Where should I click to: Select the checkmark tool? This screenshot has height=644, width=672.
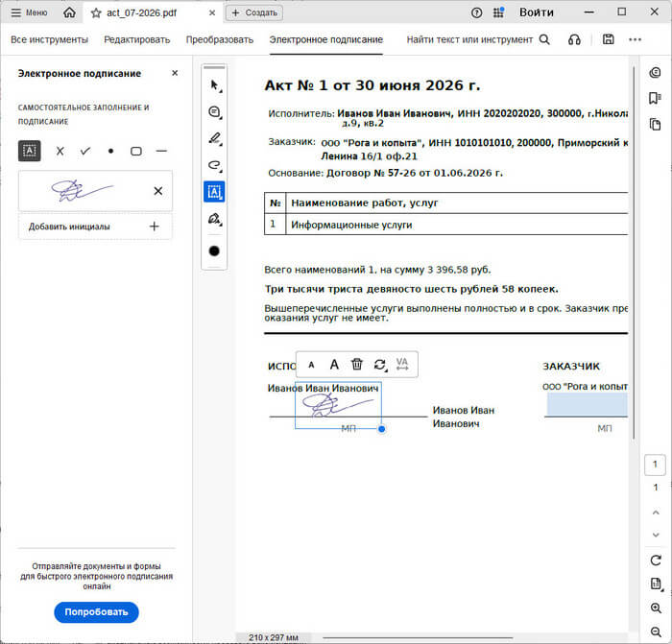[85, 151]
